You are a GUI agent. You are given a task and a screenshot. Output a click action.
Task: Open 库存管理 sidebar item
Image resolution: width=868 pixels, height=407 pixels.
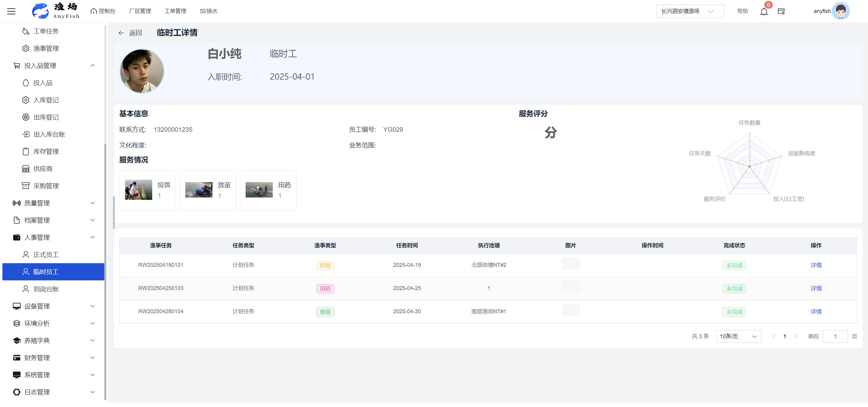coord(46,152)
